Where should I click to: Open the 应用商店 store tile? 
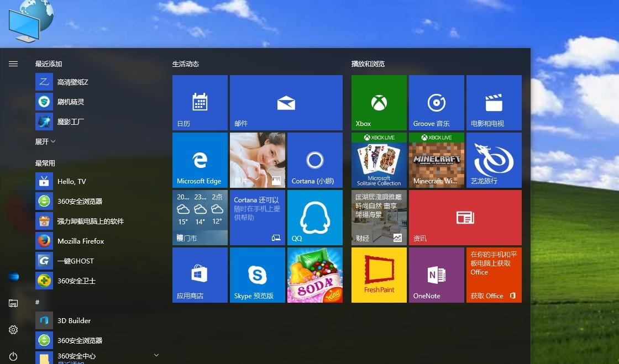pos(200,275)
